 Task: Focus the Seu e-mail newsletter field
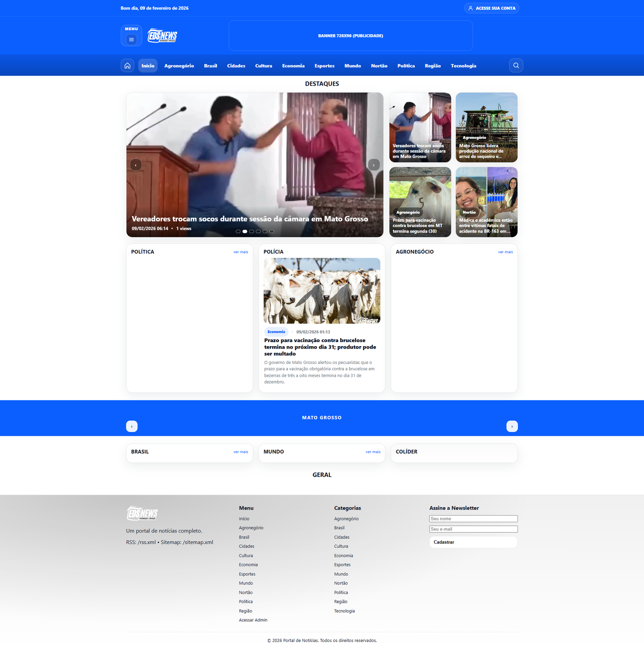click(473, 529)
